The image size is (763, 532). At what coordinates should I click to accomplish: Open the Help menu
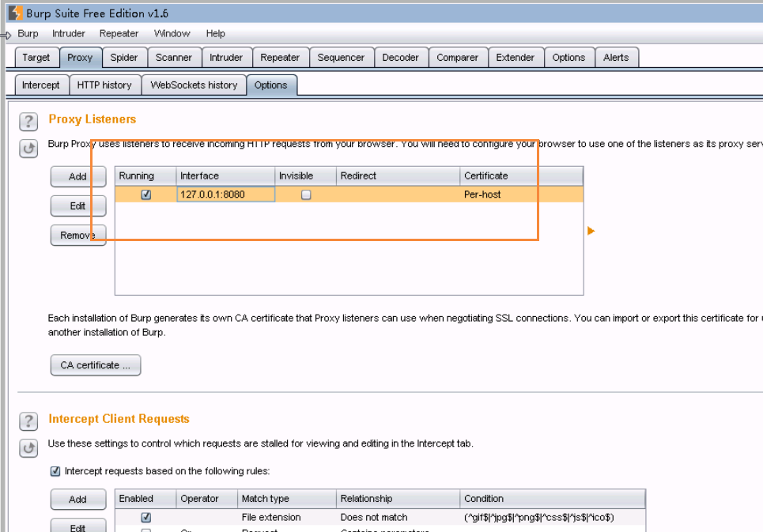(x=215, y=33)
